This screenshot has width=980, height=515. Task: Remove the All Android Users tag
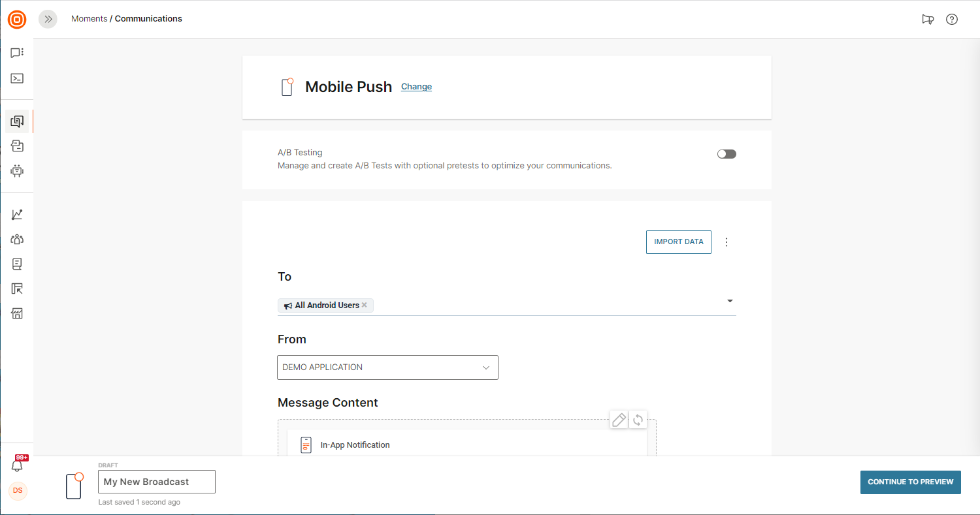365,305
